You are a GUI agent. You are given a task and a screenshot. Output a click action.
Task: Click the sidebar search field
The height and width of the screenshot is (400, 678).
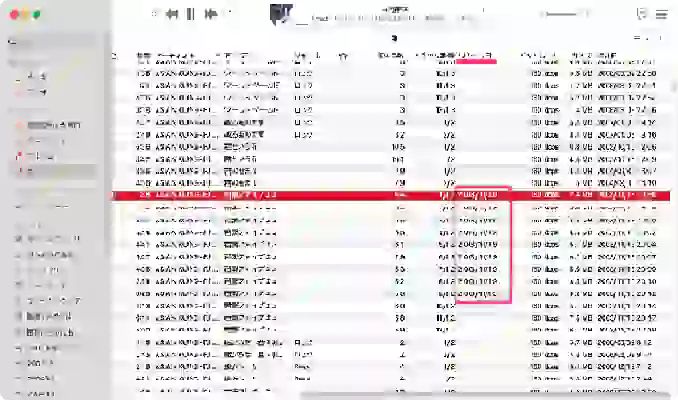(x=52, y=42)
